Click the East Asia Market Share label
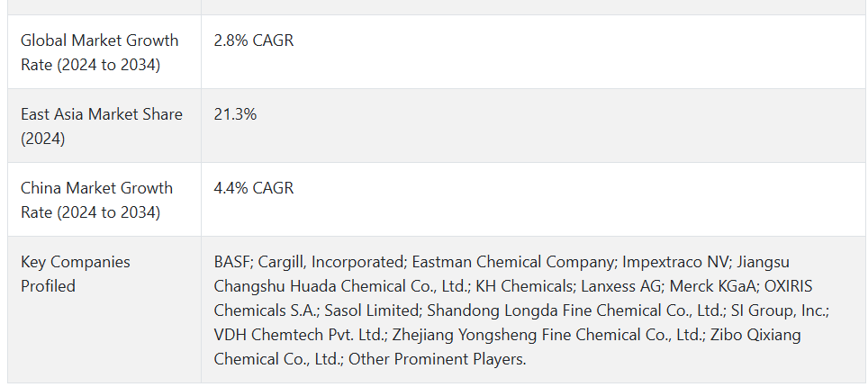This screenshot has height=387, width=868. coord(102,126)
